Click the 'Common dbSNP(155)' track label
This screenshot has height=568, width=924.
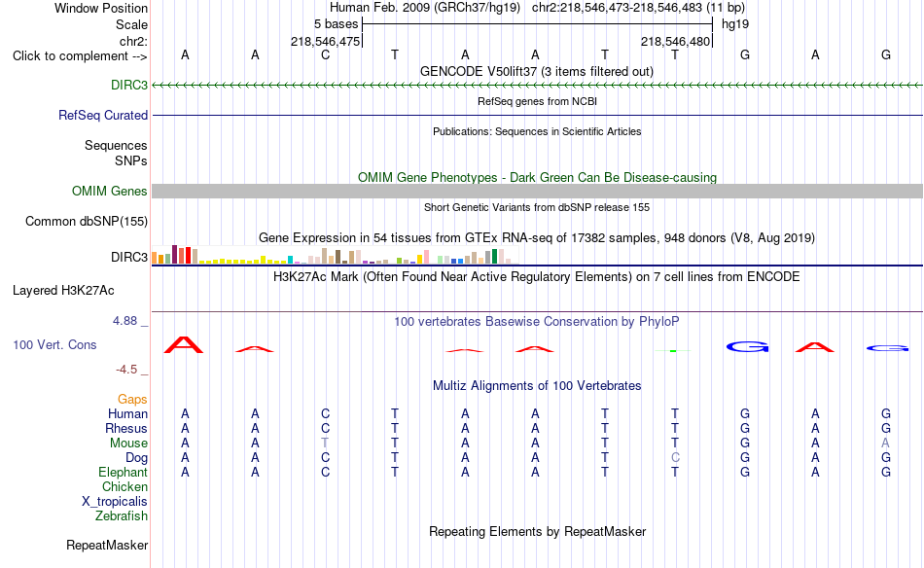[x=86, y=222]
